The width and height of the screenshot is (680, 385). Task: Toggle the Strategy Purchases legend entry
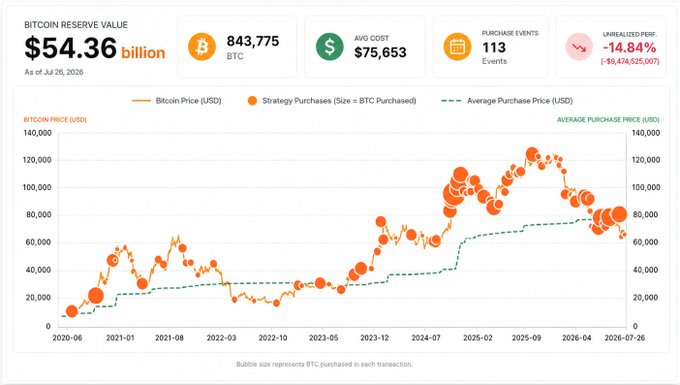[332, 101]
